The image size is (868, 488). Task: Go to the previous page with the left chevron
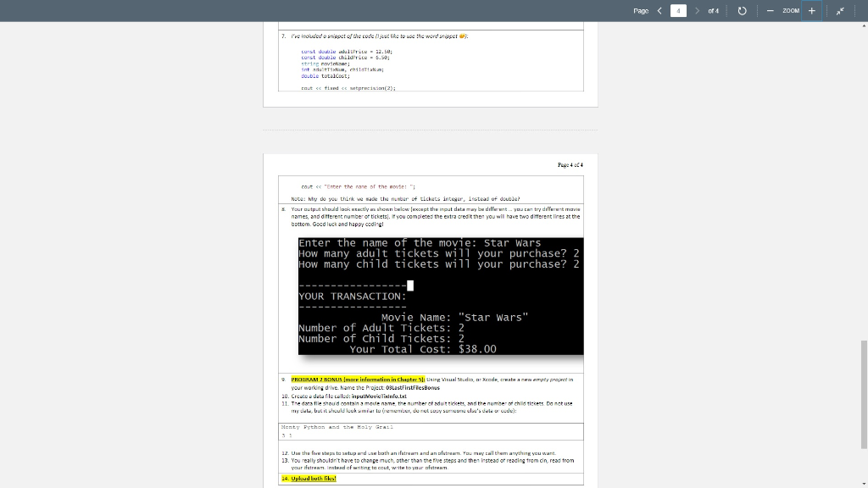pyautogui.click(x=659, y=11)
